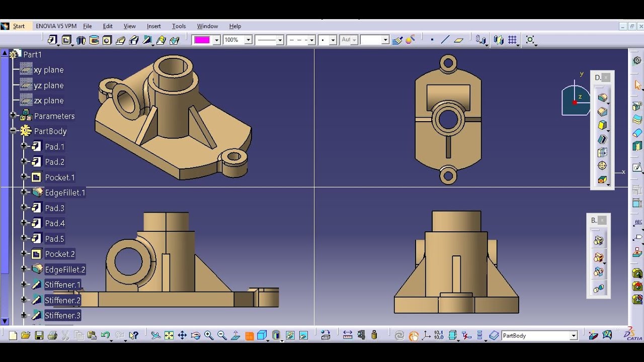644x362 pixels.
Task: Click the Save icon in bottom toolbar
Action: (39, 335)
